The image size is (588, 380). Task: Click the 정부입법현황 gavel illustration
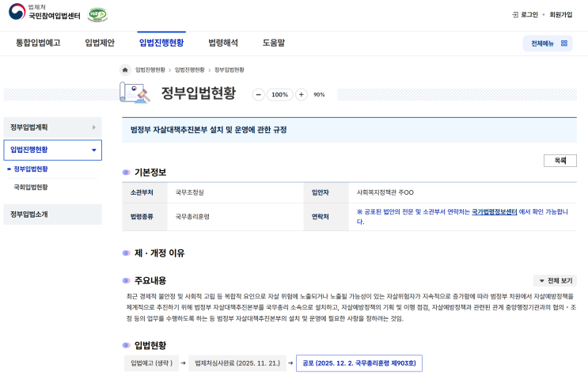[135, 93]
